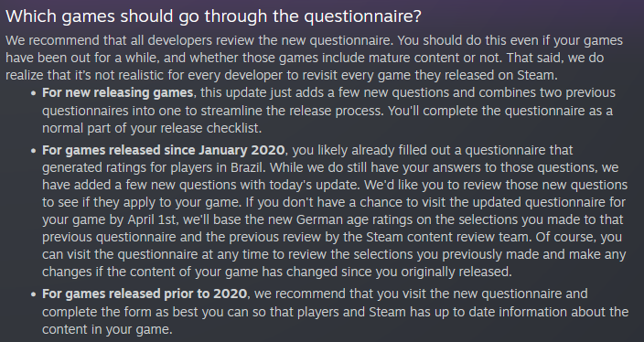Image resolution: width=644 pixels, height=342 pixels.
Task: Click the words "April 1st" in the paragraph
Action: [x=153, y=219]
